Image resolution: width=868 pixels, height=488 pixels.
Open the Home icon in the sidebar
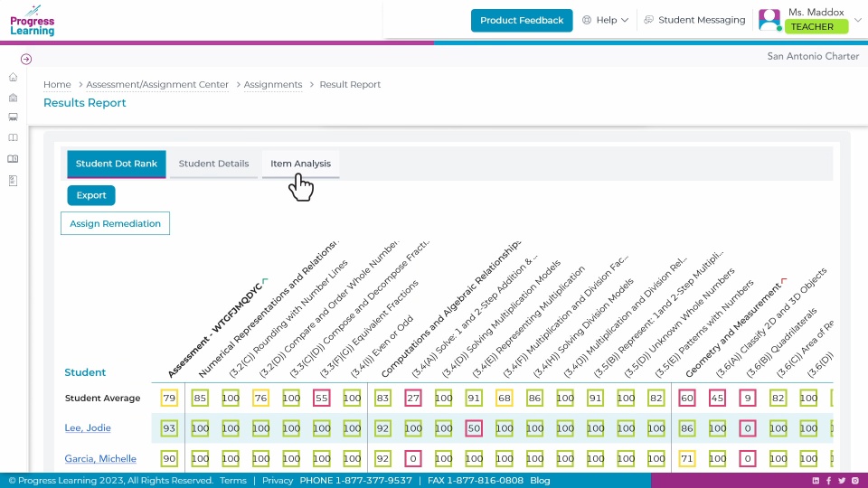pos(13,78)
